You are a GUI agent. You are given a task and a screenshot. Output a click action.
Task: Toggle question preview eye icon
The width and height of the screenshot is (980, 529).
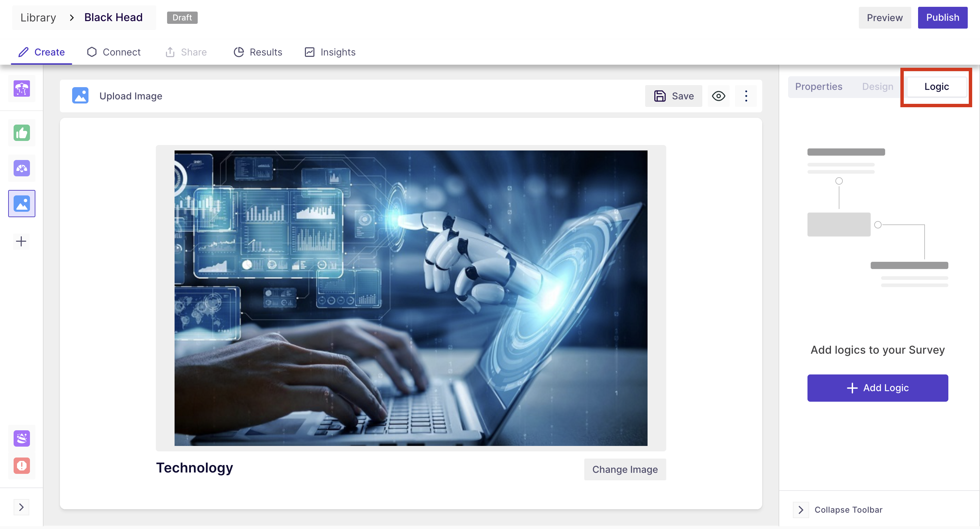click(719, 96)
